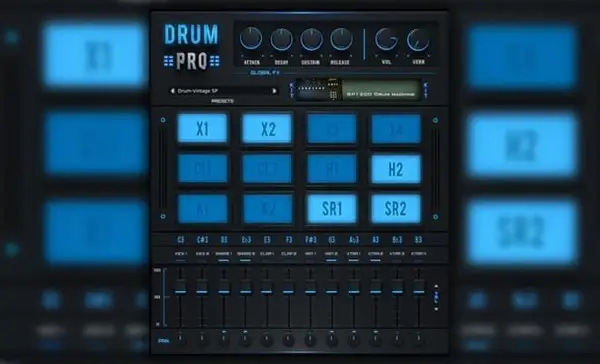
Task: Trigger the H2 hi-hat pad
Action: point(396,168)
